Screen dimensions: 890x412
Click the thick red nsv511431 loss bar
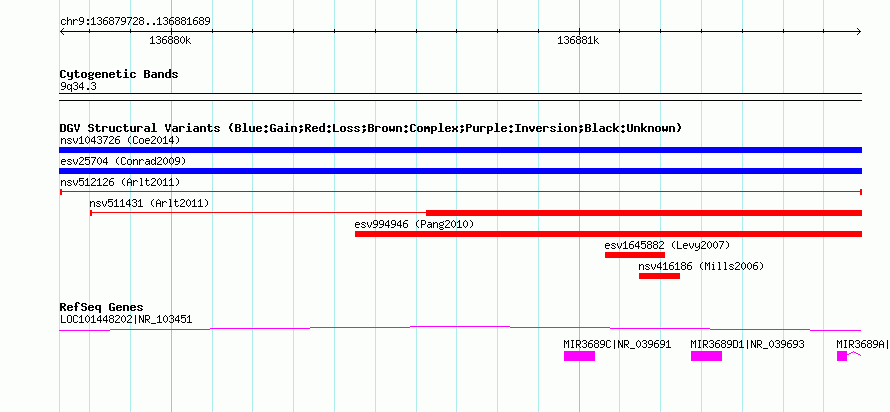pos(644,213)
